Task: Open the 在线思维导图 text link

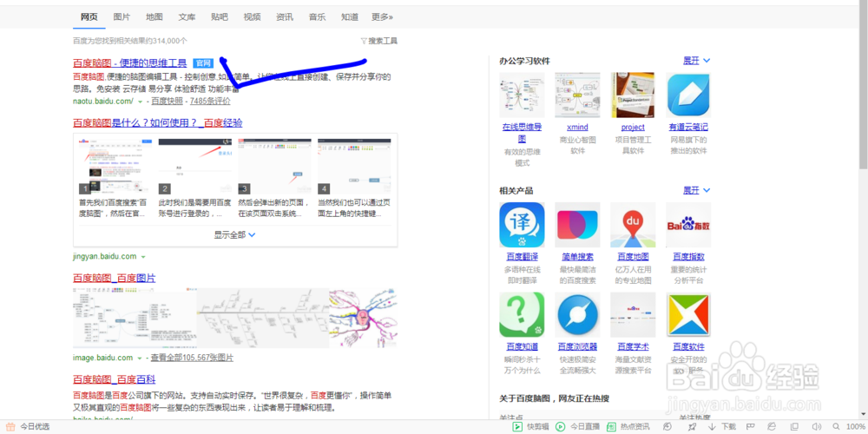Action: 522,133
